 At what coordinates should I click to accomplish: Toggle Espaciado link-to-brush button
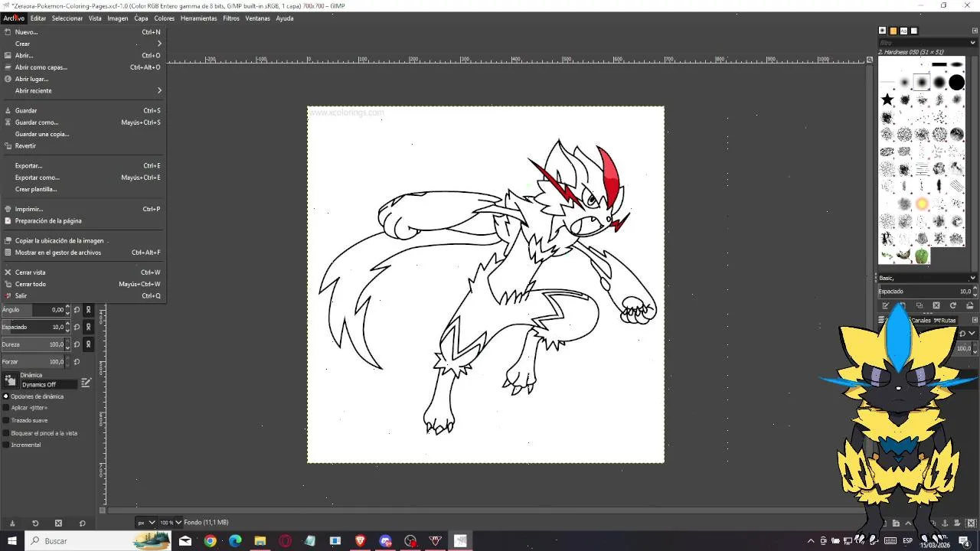pos(89,327)
